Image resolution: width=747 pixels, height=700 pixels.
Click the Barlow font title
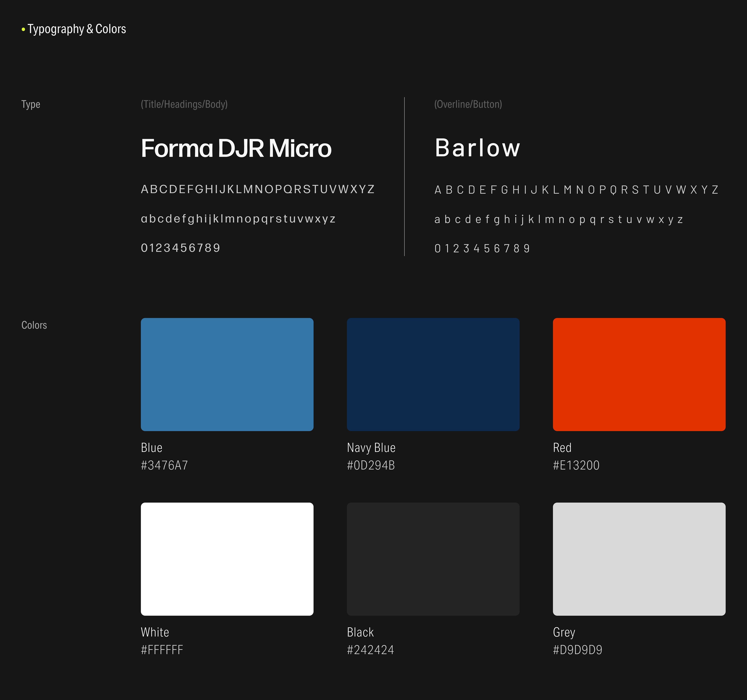click(x=477, y=148)
